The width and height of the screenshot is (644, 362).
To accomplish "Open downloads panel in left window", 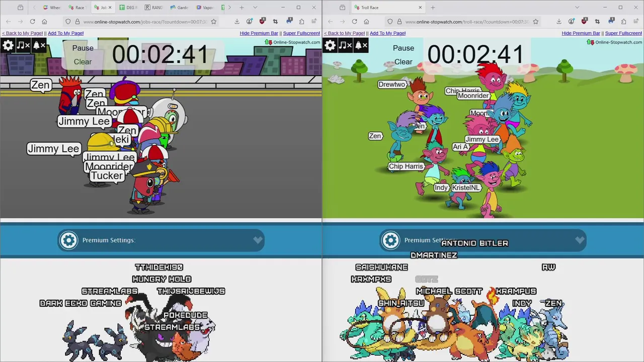I will coord(237,22).
